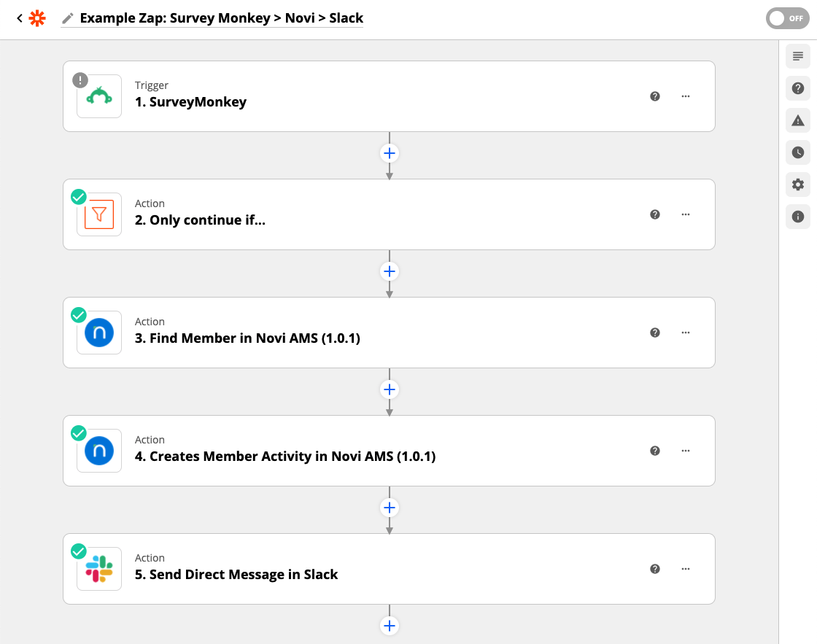This screenshot has width=817, height=644.
Task: Go back using the left chevron arrow
Action: 19,18
